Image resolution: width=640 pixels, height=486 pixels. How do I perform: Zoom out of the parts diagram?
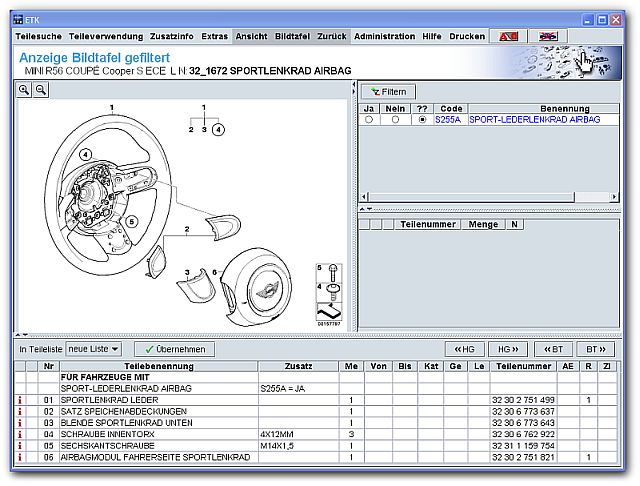pos(40,90)
